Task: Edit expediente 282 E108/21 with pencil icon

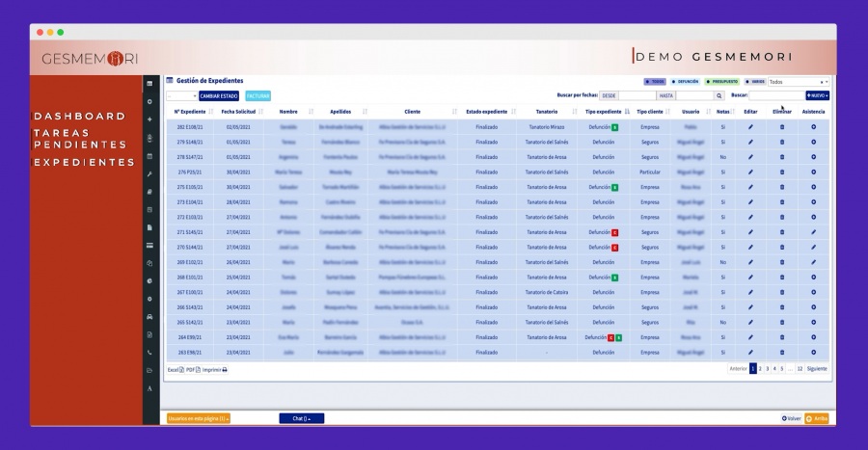Action: [x=750, y=127]
